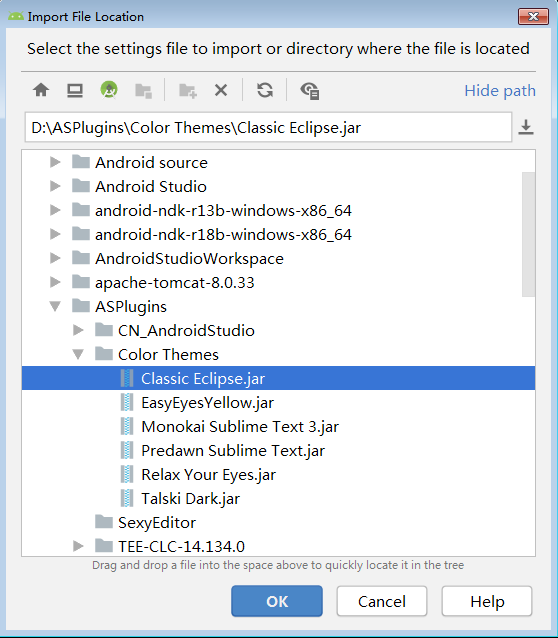Click the file tree vertical scrollbar
This screenshot has height=638, width=558.
click(528, 234)
